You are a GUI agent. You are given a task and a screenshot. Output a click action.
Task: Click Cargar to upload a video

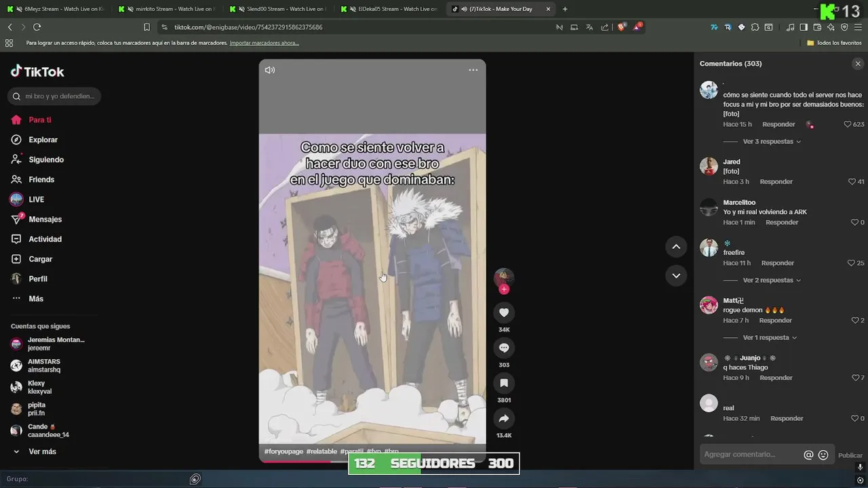tap(32, 259)
